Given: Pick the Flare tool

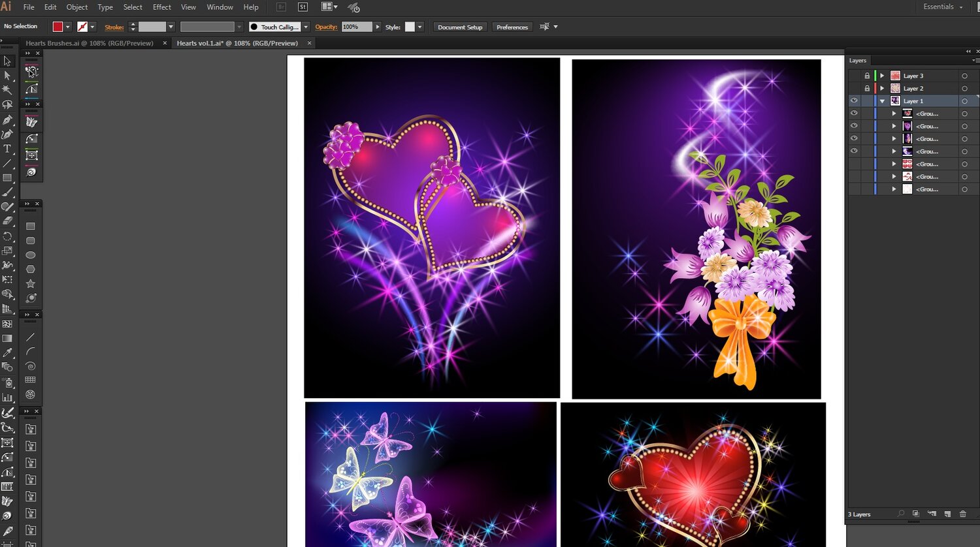Looking at the screenshot, I should pos(31,298).
